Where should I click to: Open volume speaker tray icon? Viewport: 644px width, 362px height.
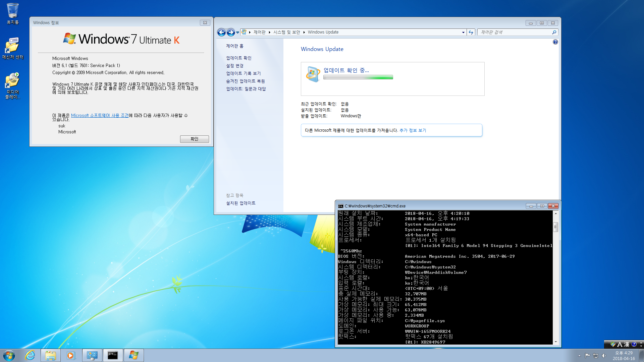(x=604, y=356)
